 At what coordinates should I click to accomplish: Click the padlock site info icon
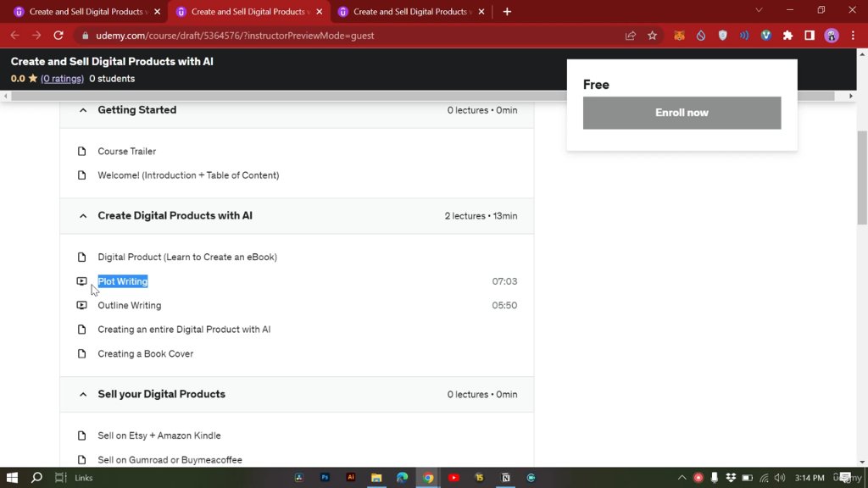coord(85,36)
